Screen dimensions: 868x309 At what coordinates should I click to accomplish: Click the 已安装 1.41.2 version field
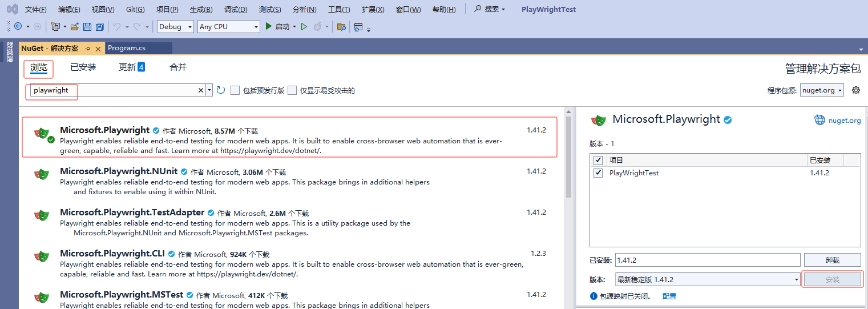[708, 260]
